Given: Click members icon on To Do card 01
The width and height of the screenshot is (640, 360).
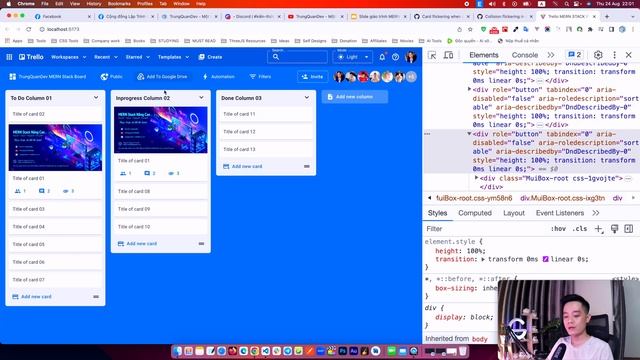Looking at the screenshot, I should pyautogui.click(x=18, y=191).
